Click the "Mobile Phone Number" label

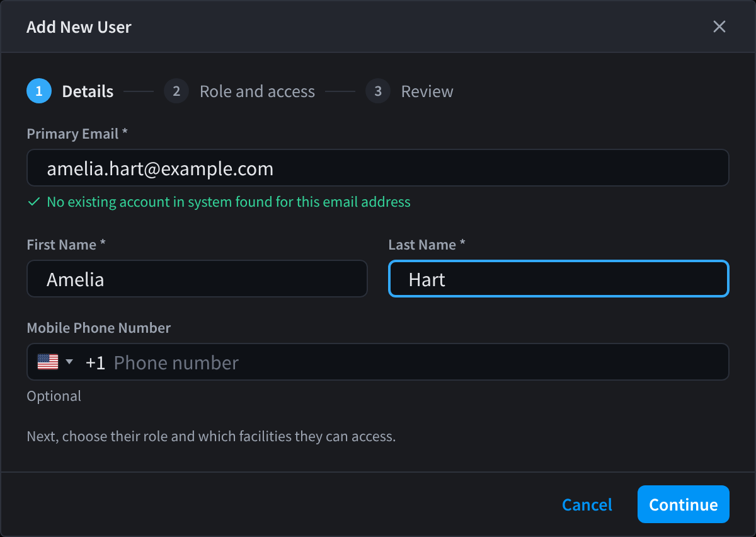[99, 328]
